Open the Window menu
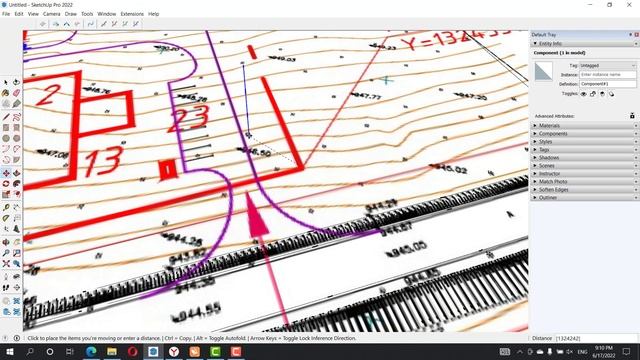Image resolution: width=640 pixels, height=360 pixels. click(107, 14)
